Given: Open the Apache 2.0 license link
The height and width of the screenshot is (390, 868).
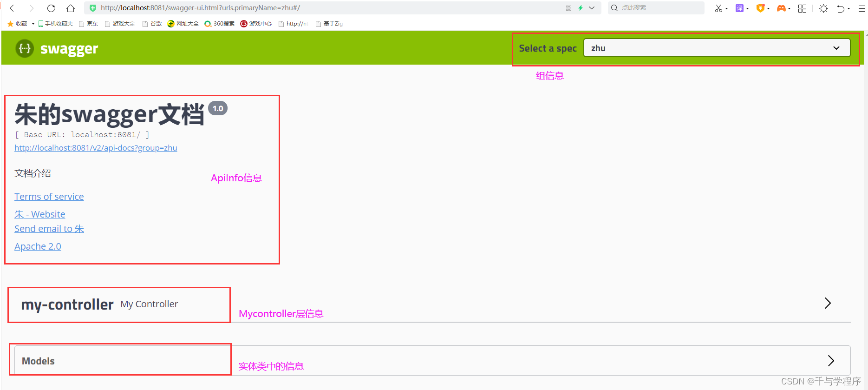Looking at the screenshot, I should pyautogui.click(x=38, y=246).
